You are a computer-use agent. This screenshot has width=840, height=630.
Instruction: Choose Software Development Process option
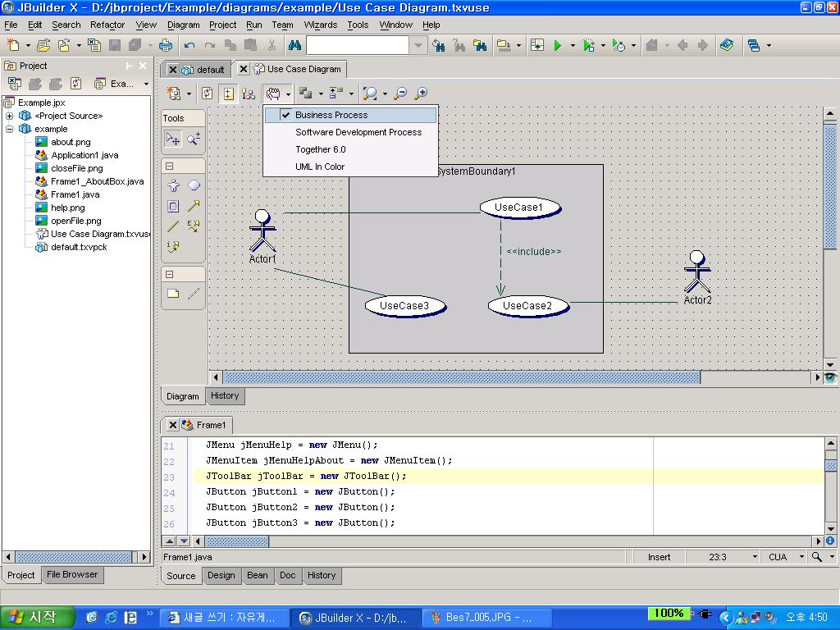(358, 132)
